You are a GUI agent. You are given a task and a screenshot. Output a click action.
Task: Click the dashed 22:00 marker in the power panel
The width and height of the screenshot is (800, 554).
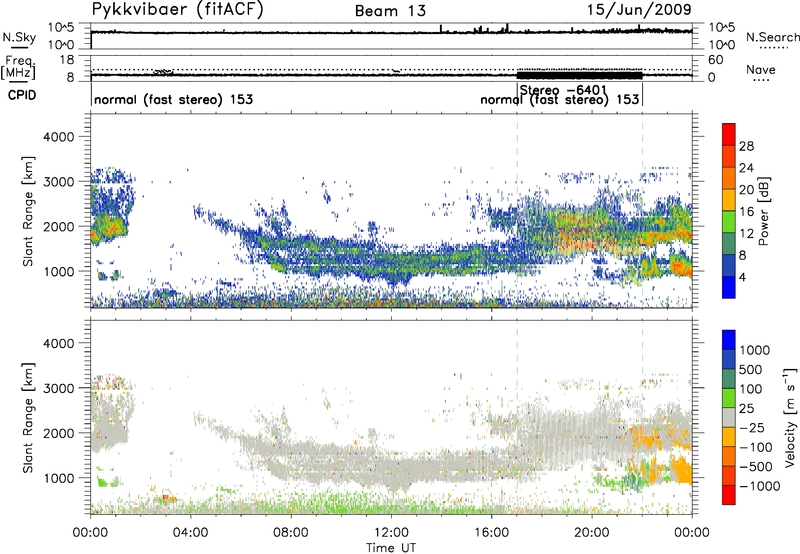point(642,210)
